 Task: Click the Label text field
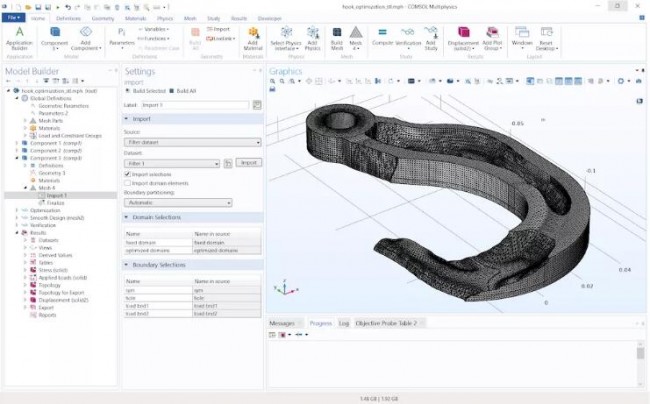coord(195,104)
